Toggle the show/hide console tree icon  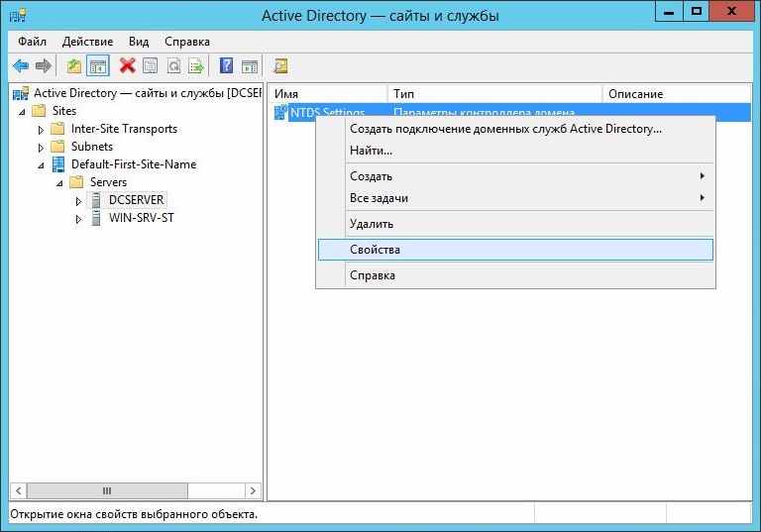point(98,66)
